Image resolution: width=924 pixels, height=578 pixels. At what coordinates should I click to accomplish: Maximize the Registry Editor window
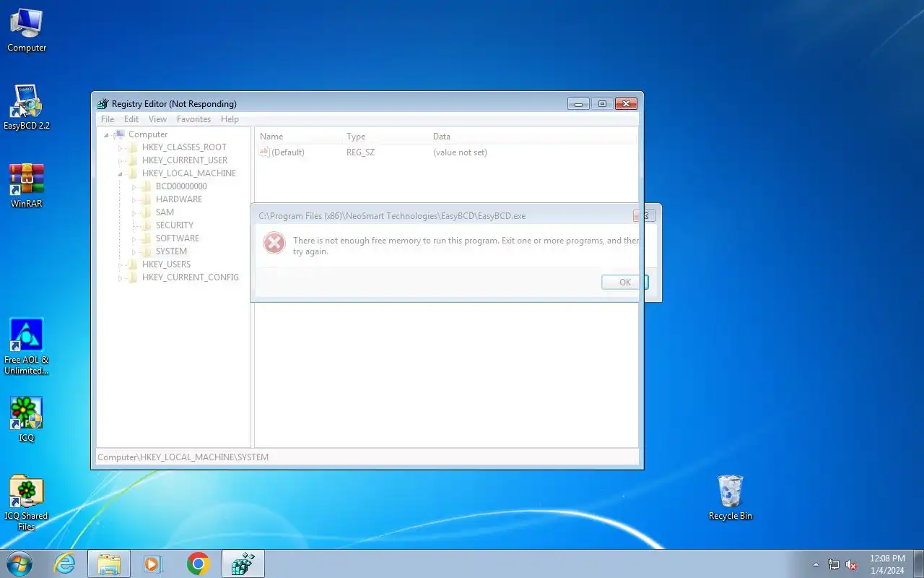pyautogui.click(x=602, y=104)
